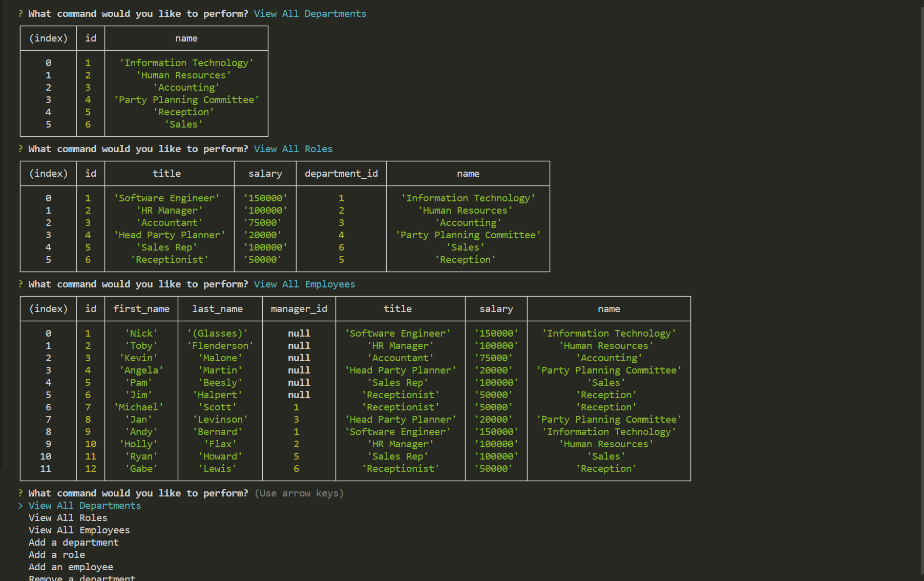Click the 'Remove a department' option
924x581 pixels.
(x=81, y=577)
